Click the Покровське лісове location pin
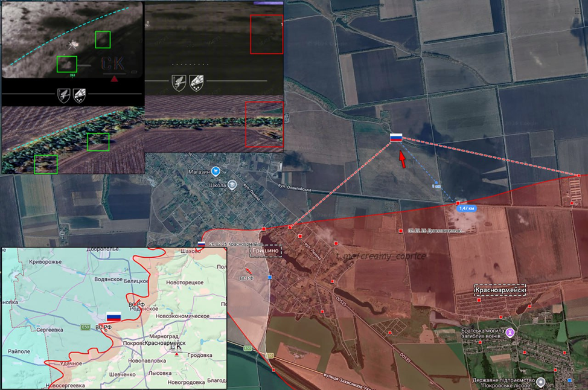The height and width of the screenshot is (390, 588). click(541, 382)
